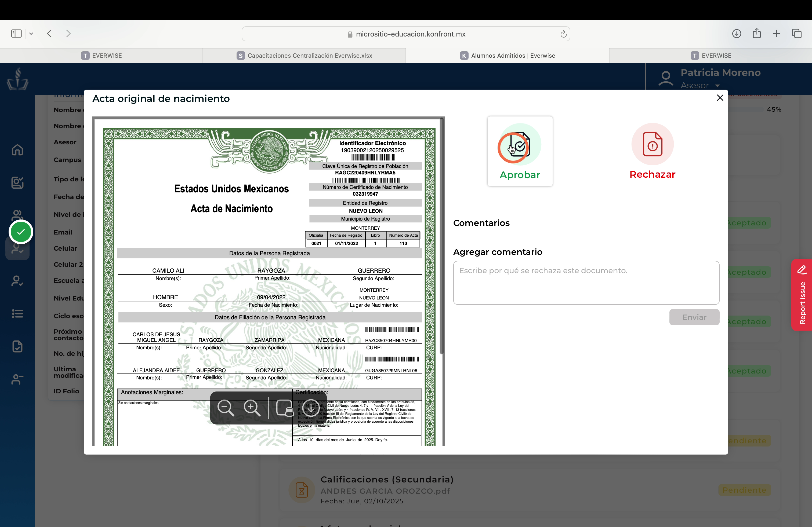Image resolution: width=812 pixels, height=527 pixels.
Task: Click the green checkmark circle in sidebar
Action: pos(21,232)
